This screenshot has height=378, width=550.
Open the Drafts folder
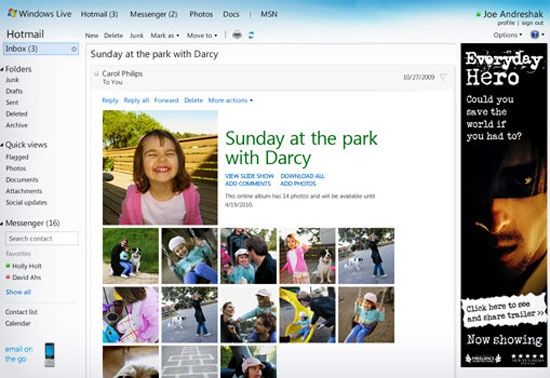[14, 91]
